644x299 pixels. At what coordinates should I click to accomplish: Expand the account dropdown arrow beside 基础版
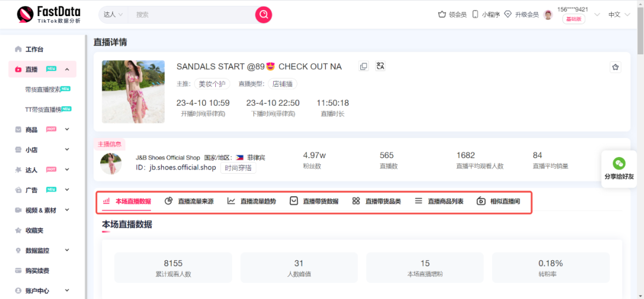point(597,15)
